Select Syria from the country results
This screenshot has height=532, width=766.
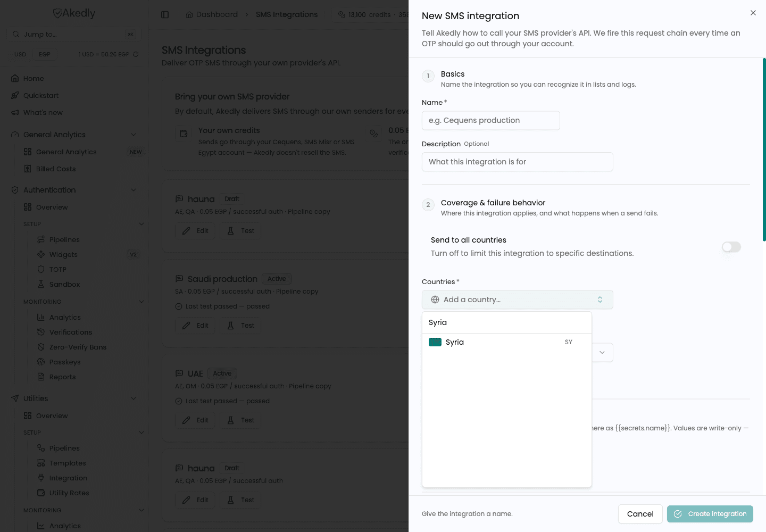(507, 342)
